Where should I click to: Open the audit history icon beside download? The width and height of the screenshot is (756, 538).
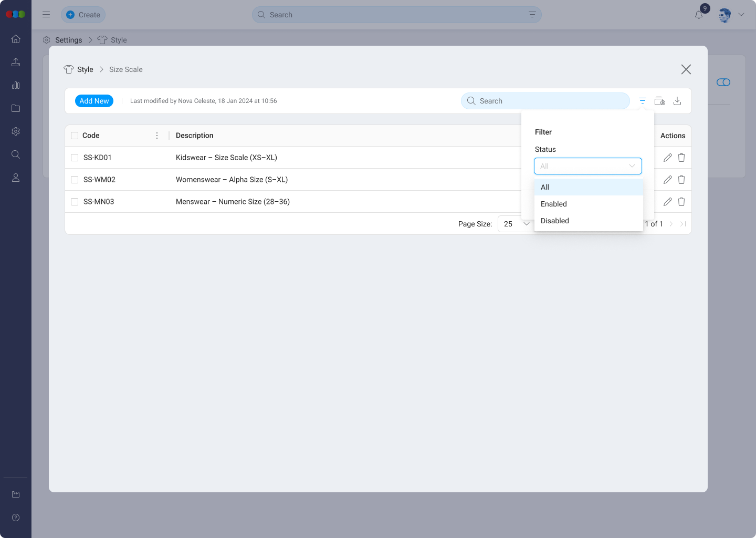point(660,100)
